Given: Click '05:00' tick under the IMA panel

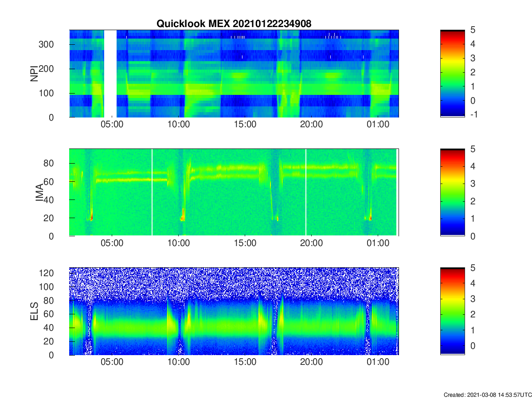Looking at the screenshot, I should pos(112,244).
